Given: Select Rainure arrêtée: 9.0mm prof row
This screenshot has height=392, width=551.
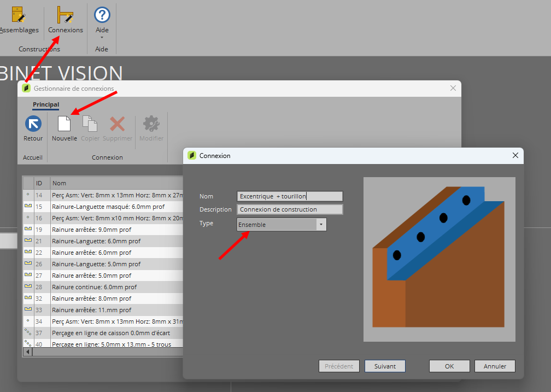Looking at the screenshot, I should [103, 230].
